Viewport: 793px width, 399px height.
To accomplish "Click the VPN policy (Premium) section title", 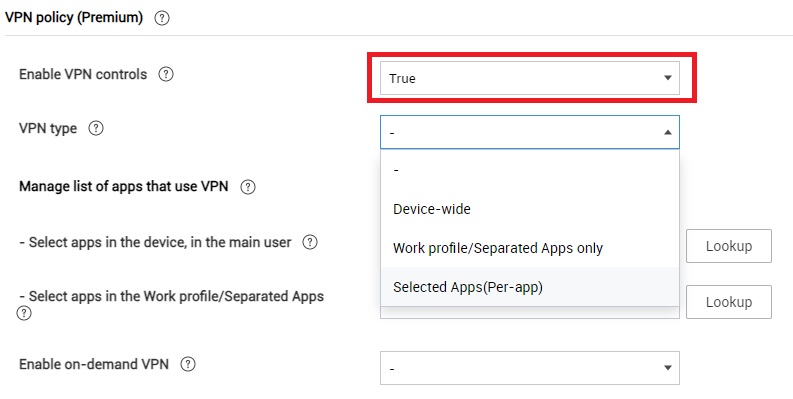I will pyautogui.click(x=74, y=18).
